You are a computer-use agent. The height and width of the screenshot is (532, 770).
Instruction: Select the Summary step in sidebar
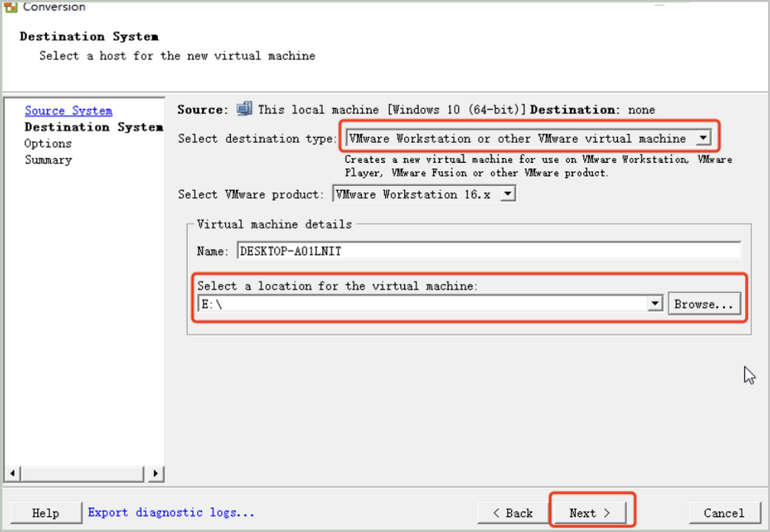pos(48,160)
